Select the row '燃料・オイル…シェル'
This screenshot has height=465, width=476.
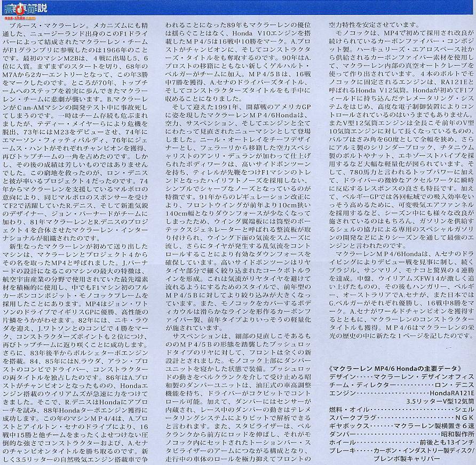402,410
